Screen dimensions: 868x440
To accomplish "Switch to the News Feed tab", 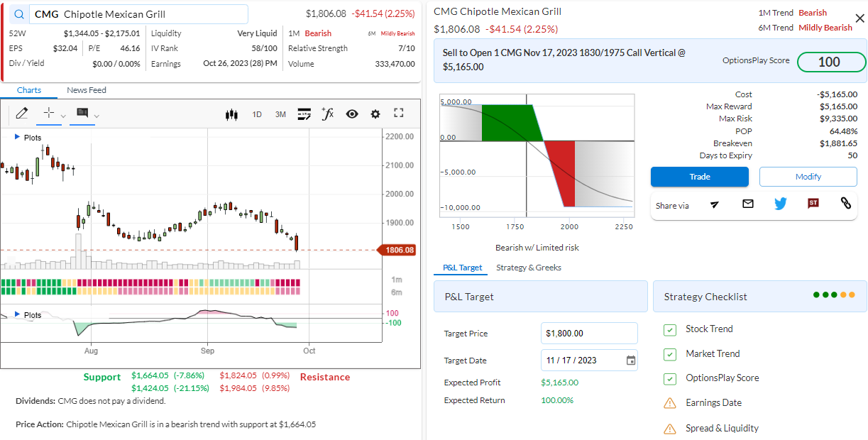I will click(x=87, y=90).
